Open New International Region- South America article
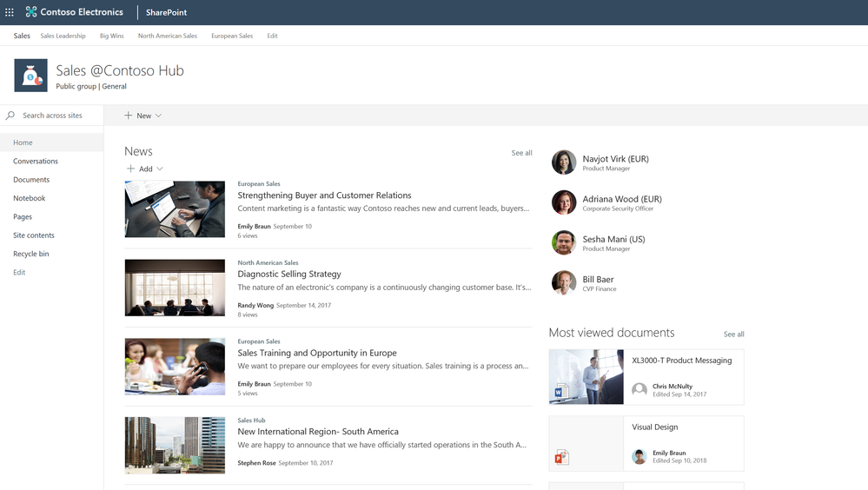868x490 pixels. pos(318,431)
